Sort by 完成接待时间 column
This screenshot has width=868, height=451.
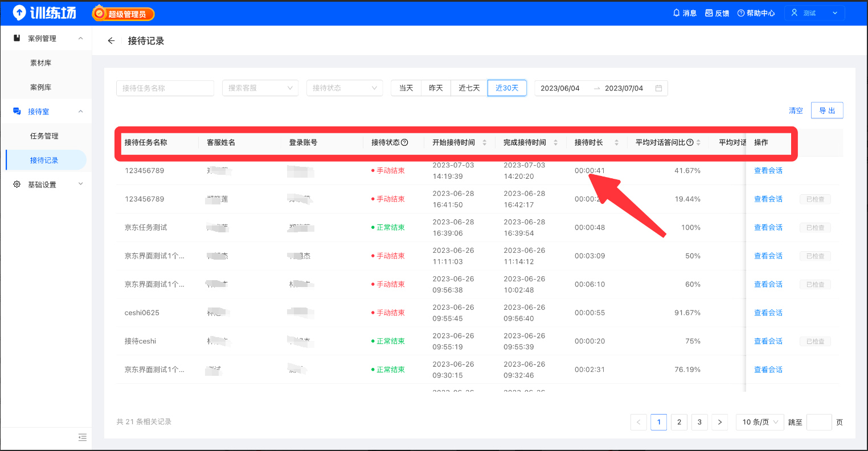(x=556, y=143)
